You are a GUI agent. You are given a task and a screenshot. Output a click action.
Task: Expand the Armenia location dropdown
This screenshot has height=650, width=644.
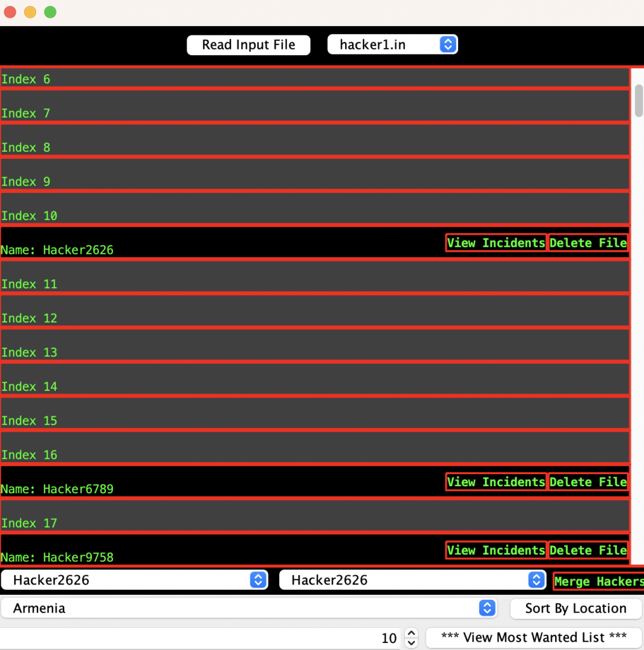[248, 608]
